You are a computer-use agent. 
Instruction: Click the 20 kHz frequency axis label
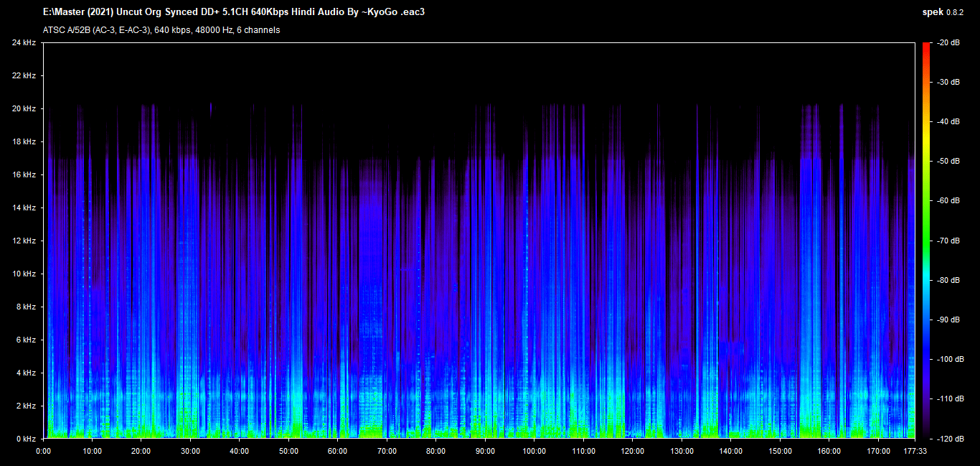coord(24,109)
